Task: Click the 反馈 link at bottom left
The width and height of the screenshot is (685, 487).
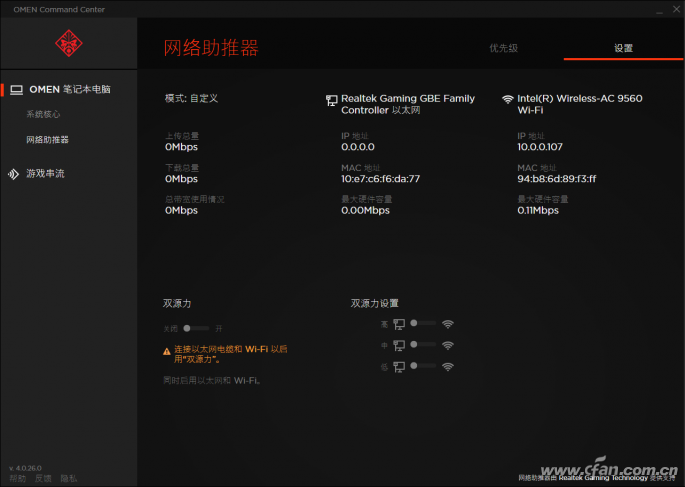Action: (x=43, y=479)
